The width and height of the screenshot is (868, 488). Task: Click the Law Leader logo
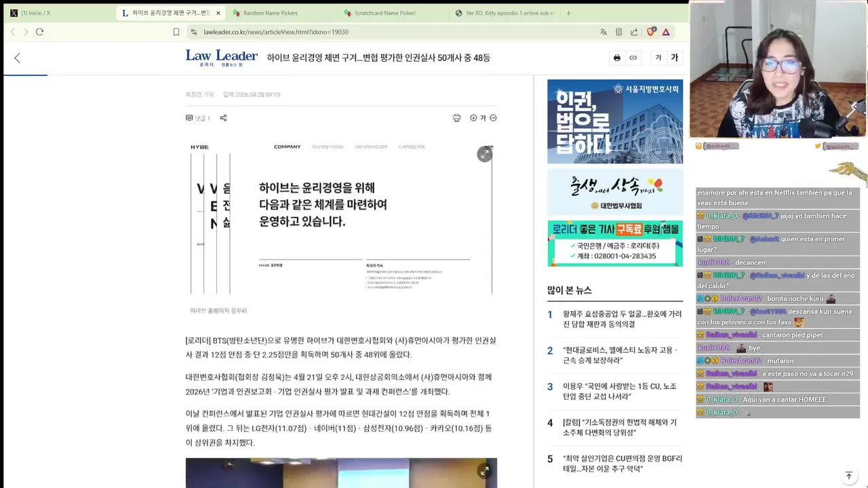coord(222,58)
